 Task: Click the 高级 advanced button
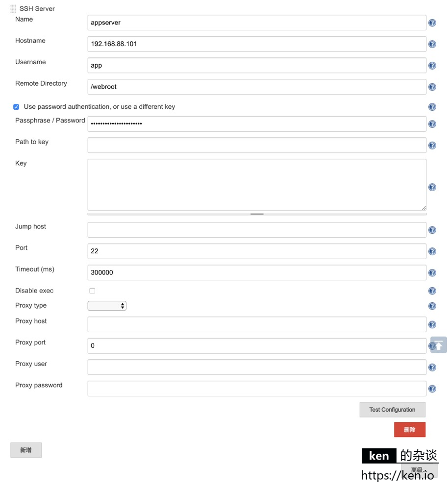419,470
